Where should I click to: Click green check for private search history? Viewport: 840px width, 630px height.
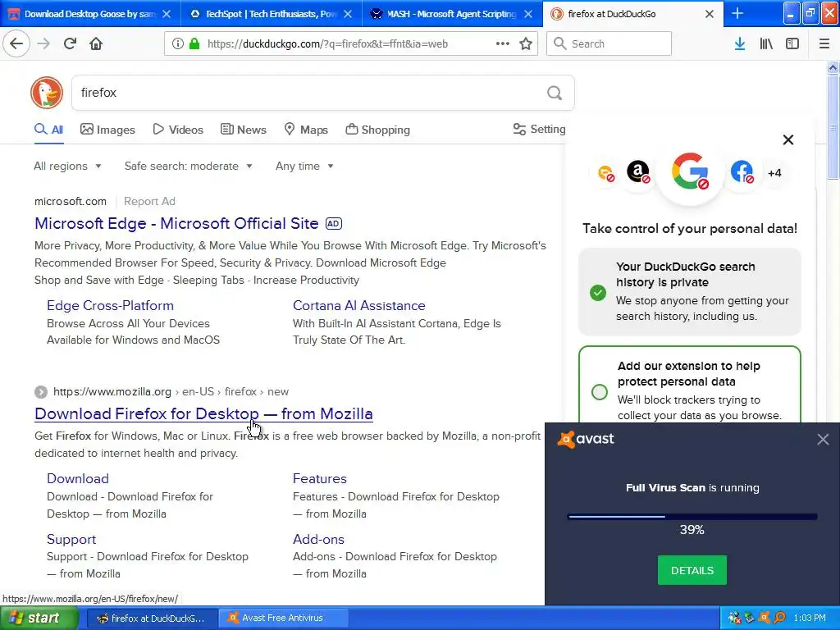click(598, 293)
